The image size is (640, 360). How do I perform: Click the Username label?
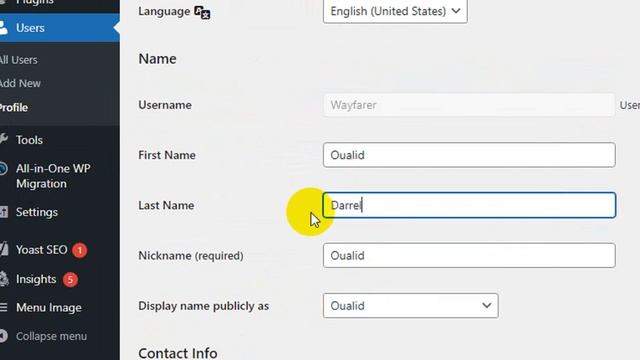tap(165, 105)
